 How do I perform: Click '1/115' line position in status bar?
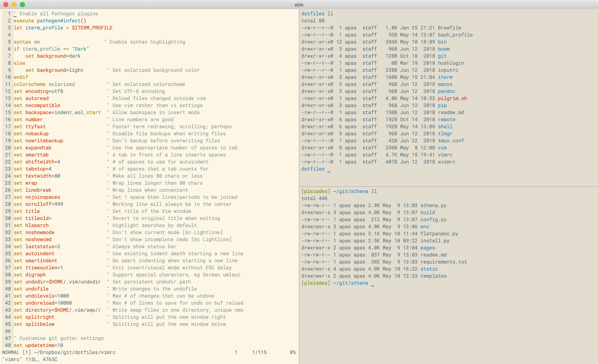click(259, 352)
